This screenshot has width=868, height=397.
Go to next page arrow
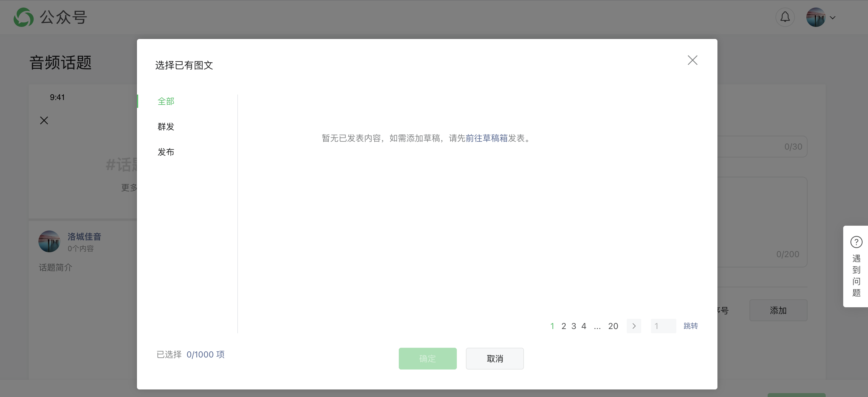tap(633, 326)
